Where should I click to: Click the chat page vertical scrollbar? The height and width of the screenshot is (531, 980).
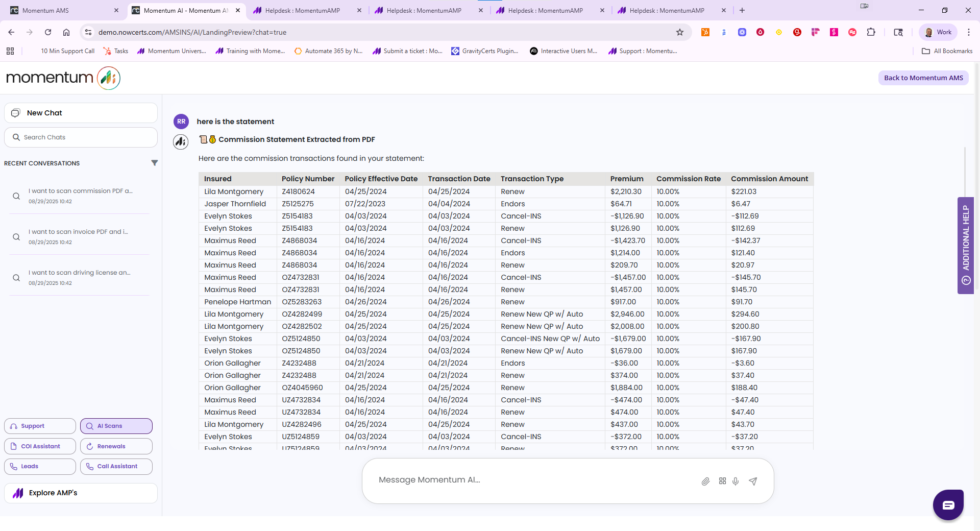pyautogui.click(x=964, y=171)
